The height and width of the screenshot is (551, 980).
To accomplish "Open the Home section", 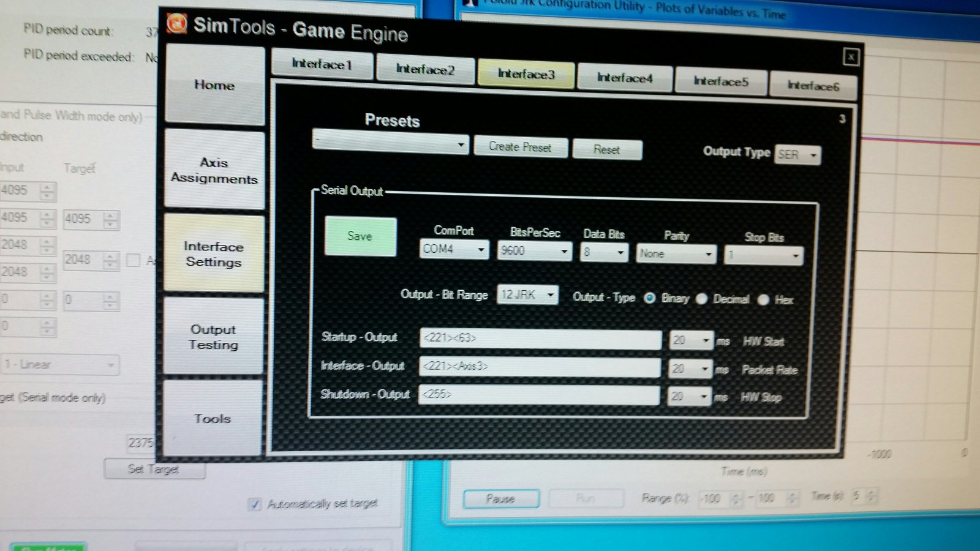I will pos(214,85).
